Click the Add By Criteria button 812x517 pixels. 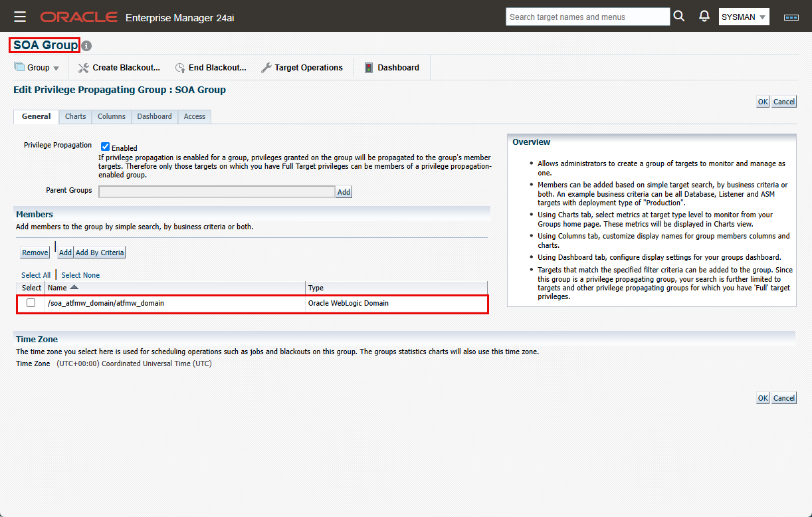[100, 253]
